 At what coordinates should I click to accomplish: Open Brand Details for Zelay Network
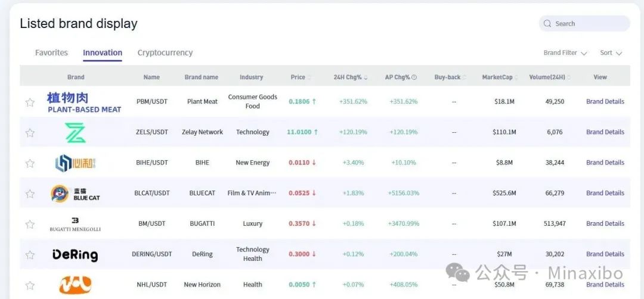click(605, 132)
